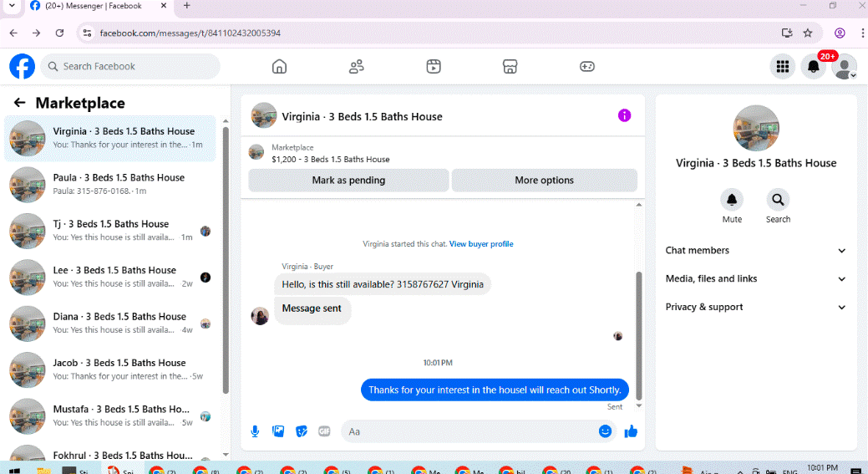This screenshot has height=474, width=868.
Task: Open the emoji picker in message box
Action: pos(605,431)
